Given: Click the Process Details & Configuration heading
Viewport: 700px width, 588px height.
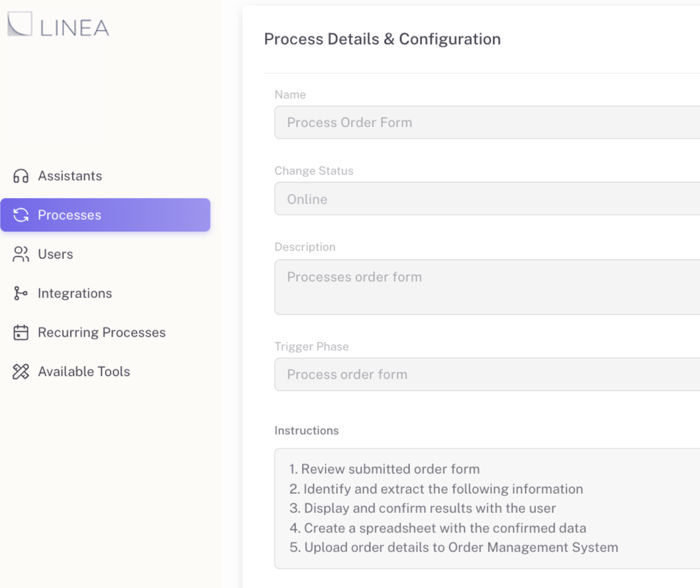Looking at the screenshot, I should click(x=383, y=39).
